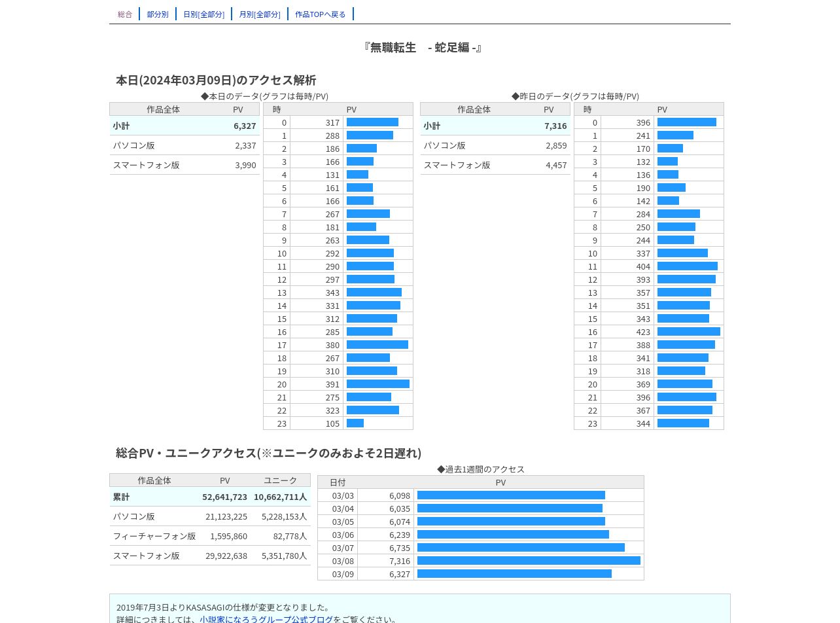The height and width of the screenshot is (623, 840).
Task: Click the ◆本日のデータ caption
Action: 264,96
